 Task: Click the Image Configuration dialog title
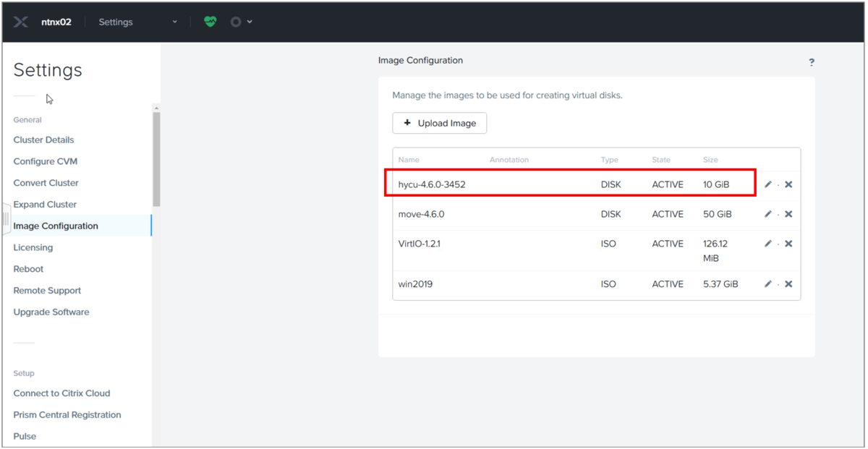(420, 60)
